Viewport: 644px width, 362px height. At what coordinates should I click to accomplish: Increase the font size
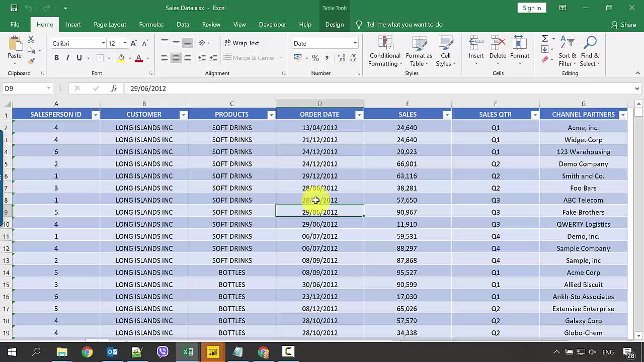[133, 43]
